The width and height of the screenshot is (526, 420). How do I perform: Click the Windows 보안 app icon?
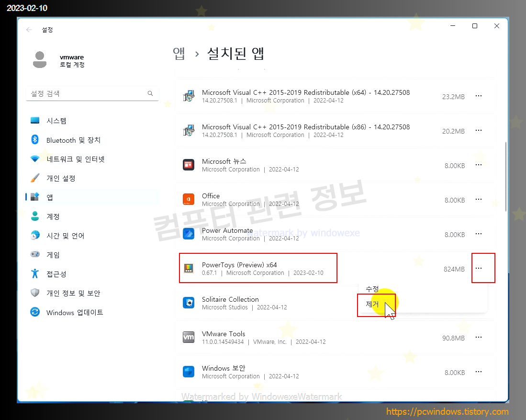(x=189, y=372)
